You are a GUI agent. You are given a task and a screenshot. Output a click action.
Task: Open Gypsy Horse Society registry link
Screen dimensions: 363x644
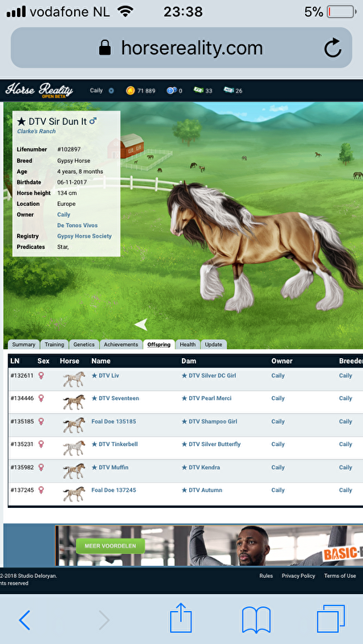(85, 236)
